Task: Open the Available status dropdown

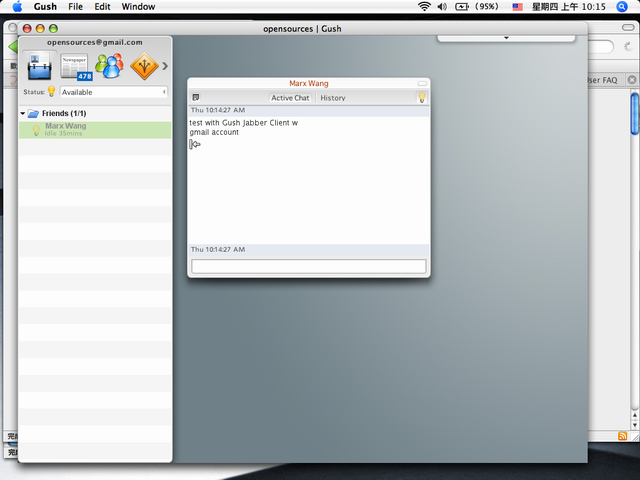Action: (114, 92)
